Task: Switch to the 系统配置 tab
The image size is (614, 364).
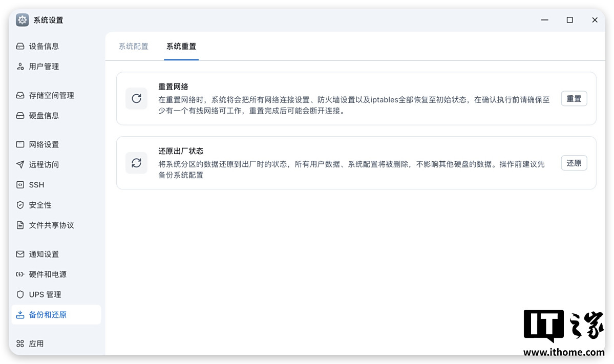Action: pos(133,47)
